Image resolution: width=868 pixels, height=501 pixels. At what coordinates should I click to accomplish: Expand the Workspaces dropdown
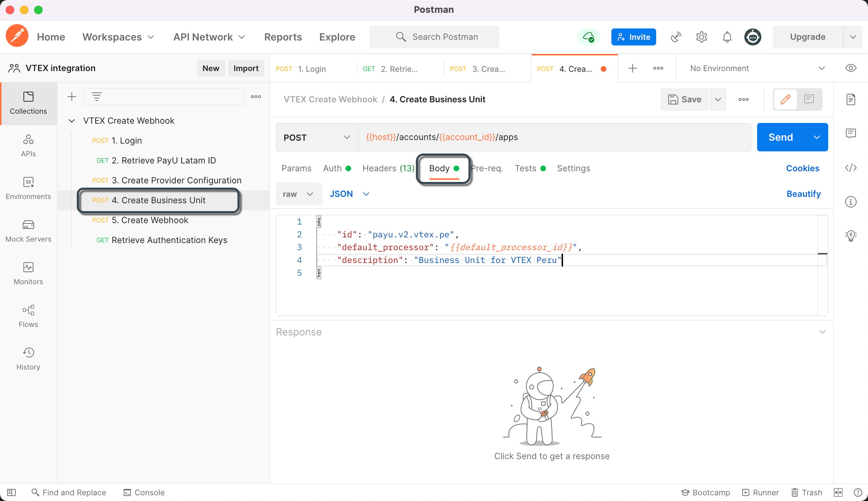[118, 37]
